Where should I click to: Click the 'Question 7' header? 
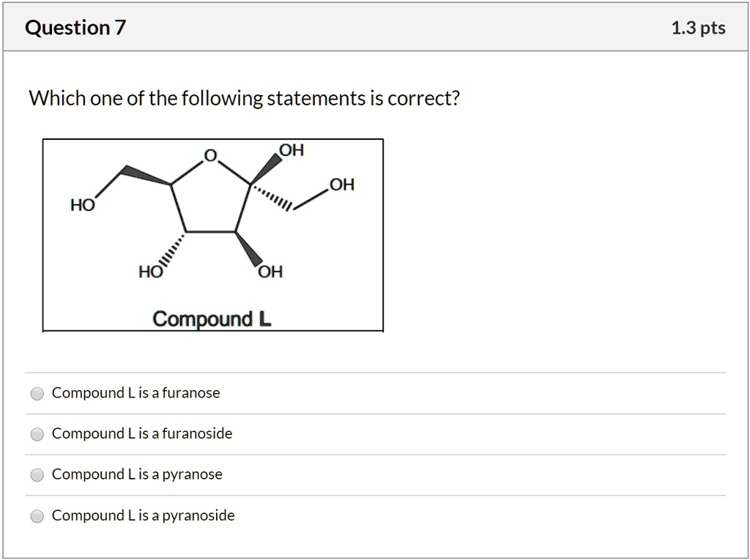[x=74, y=27]
